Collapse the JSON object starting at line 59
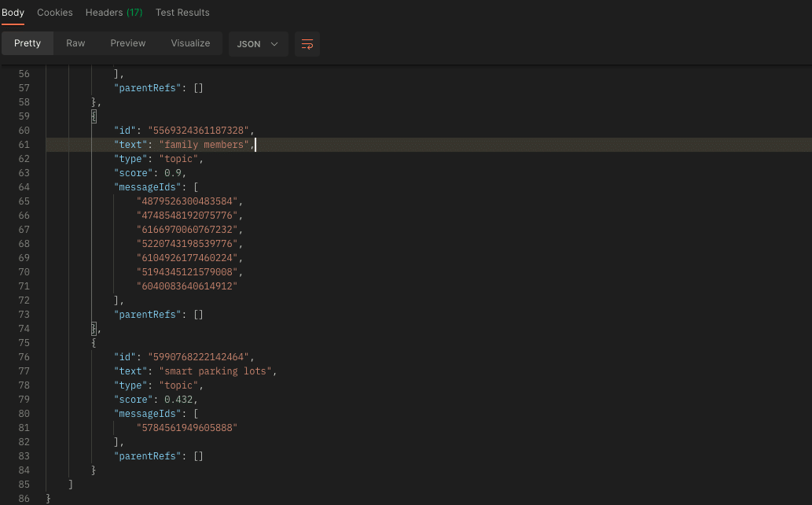 click(x=94, y=116)
